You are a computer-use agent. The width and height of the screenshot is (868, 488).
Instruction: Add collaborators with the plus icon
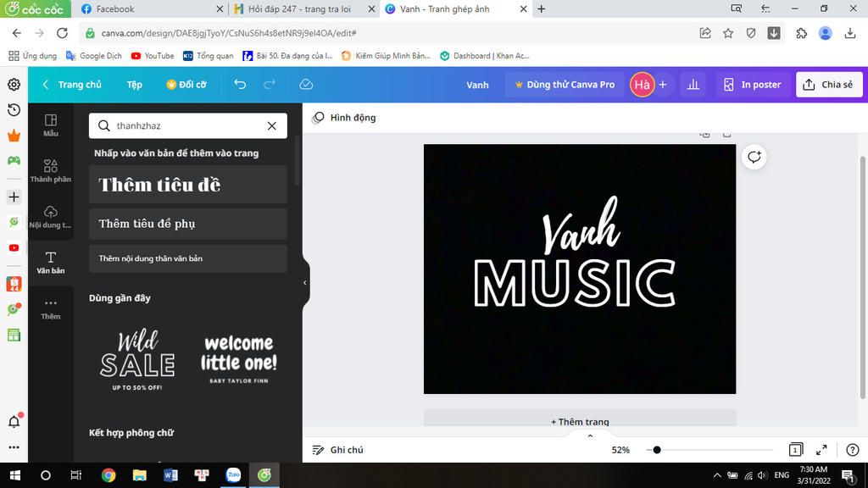[663, 85]
